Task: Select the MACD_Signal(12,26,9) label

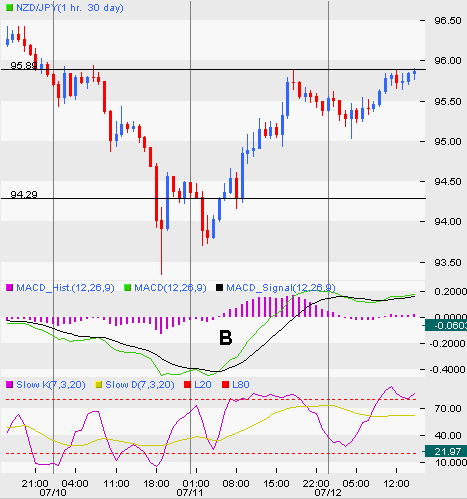Action: [281, 288]
